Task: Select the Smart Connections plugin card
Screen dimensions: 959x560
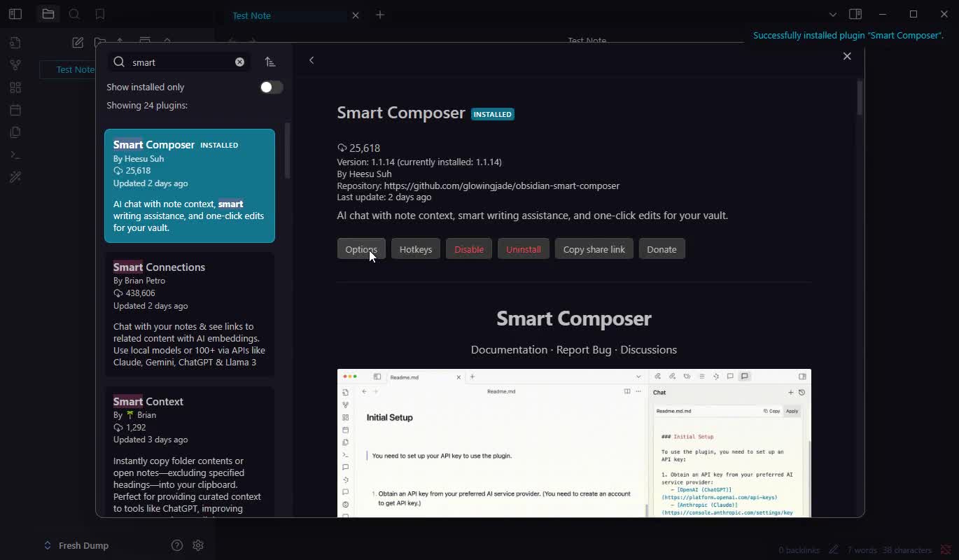Action: pos(190,314)
